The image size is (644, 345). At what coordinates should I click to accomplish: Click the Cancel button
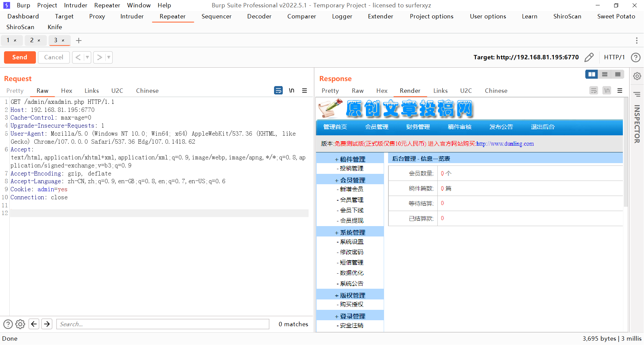(54, 57)
